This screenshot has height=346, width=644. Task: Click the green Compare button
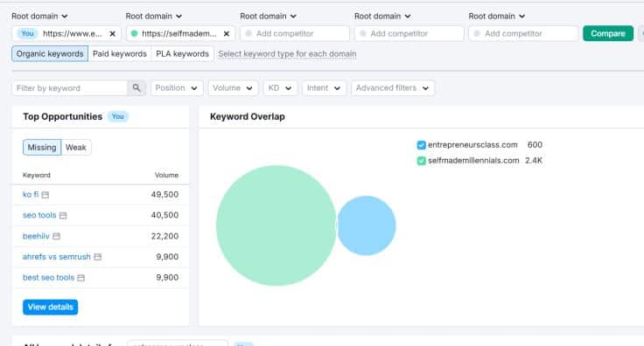pyautogui.click(x=608, y=33)
